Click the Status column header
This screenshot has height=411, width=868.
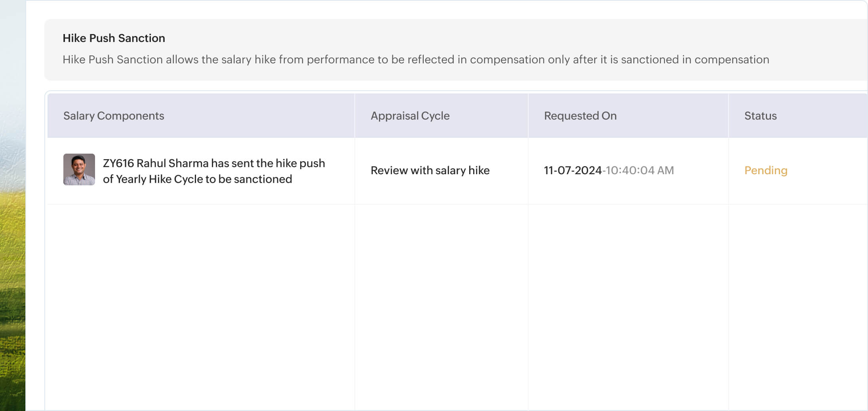[760, 116]
